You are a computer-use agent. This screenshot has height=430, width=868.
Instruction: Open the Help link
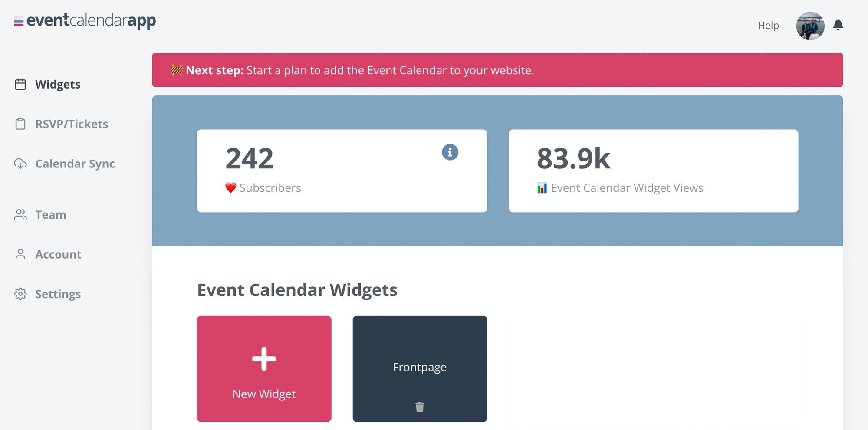pyautogui.click(x=768, y=26)
